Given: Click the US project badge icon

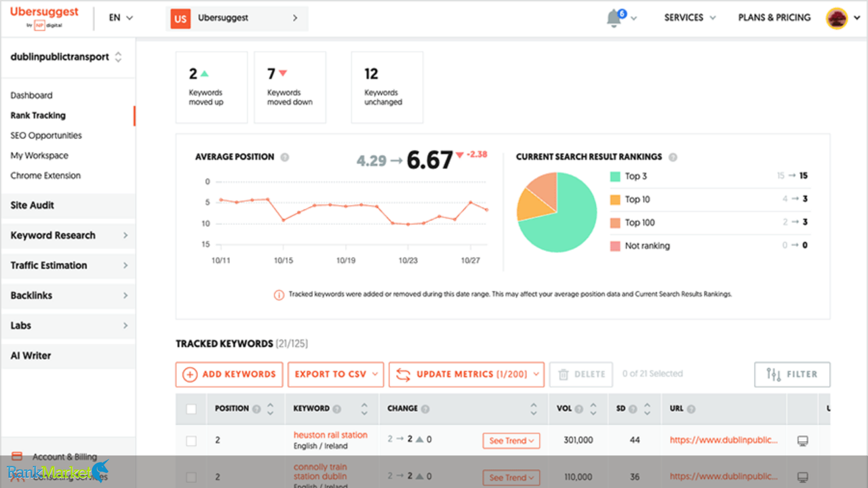Looking at the screenshot, I should point(180,19).
